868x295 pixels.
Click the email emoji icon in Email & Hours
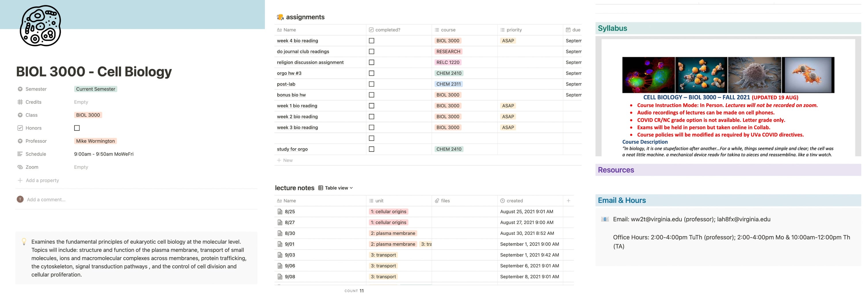(604, 219)
